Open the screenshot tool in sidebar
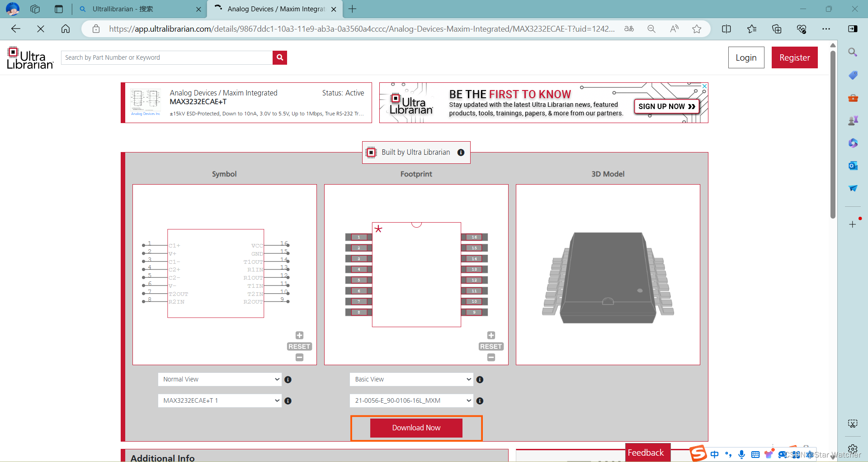868x462 pixels. click(x=853, y=424)
